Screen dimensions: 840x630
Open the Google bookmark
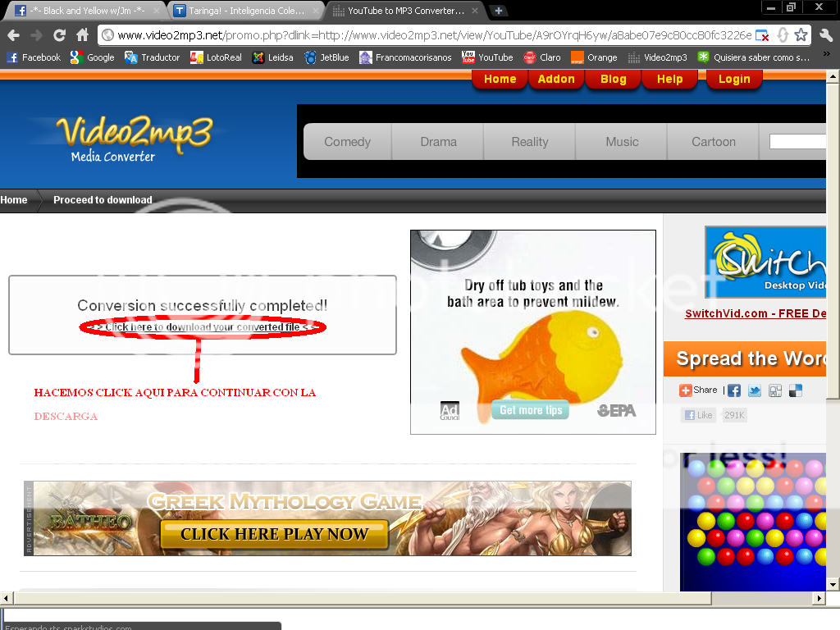tap(92, 57)
